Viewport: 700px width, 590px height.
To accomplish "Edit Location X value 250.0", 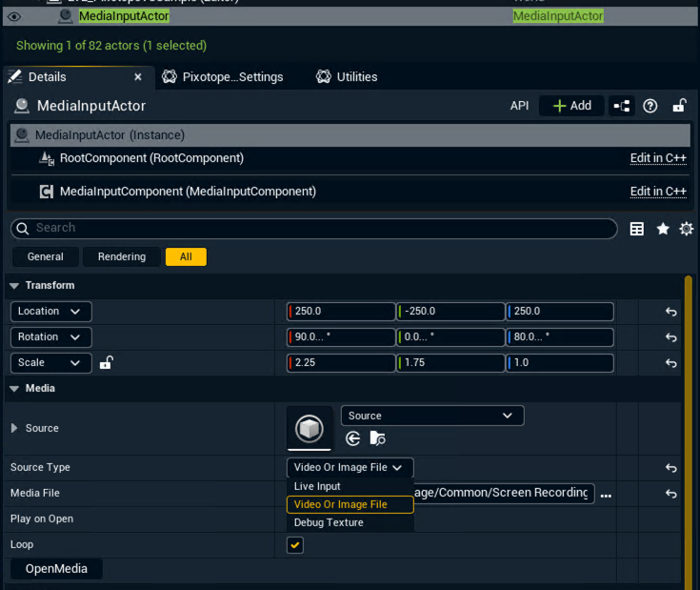I will click(341, 312).
